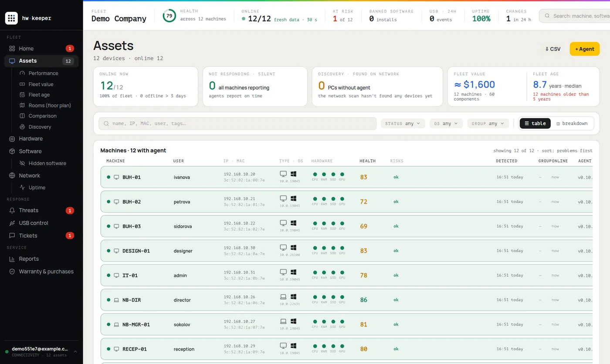Click the user name sokolov
Image resolution: width=610 pixels, height=364 pixels.
(182, 324)
